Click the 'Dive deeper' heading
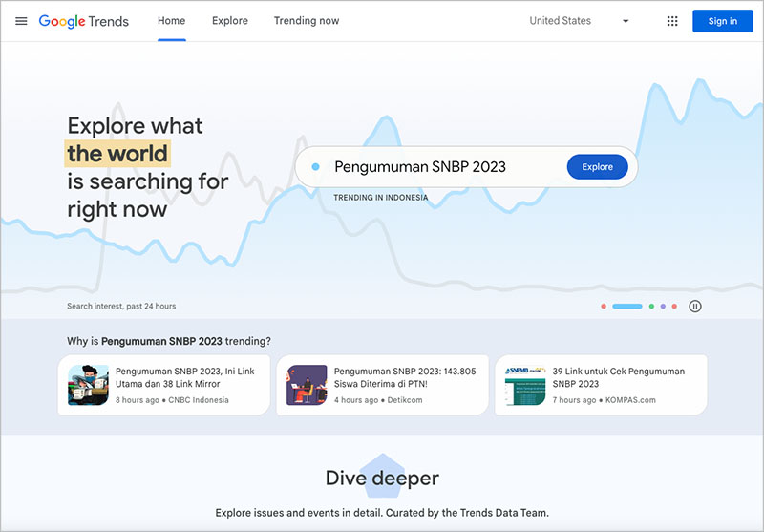 coord(382,478)
